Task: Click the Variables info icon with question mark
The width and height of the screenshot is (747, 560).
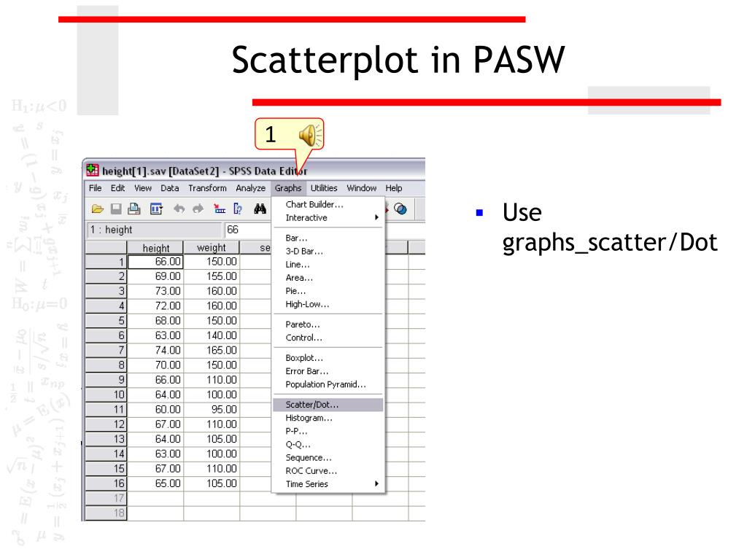Action: [x=238, y=209]
